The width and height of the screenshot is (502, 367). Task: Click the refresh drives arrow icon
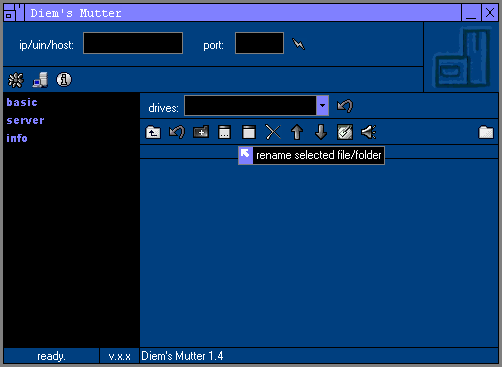[x=345, y=106]
